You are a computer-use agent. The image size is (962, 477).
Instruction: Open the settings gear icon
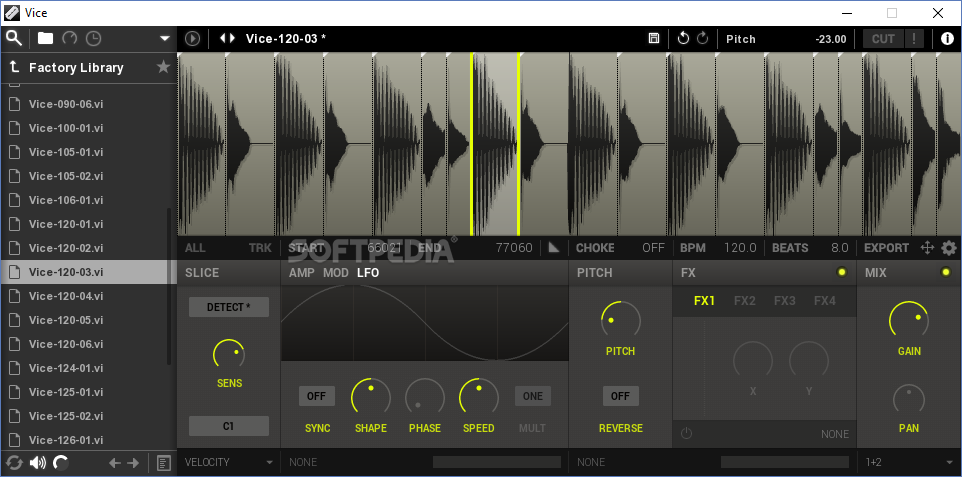pos(949,248)
